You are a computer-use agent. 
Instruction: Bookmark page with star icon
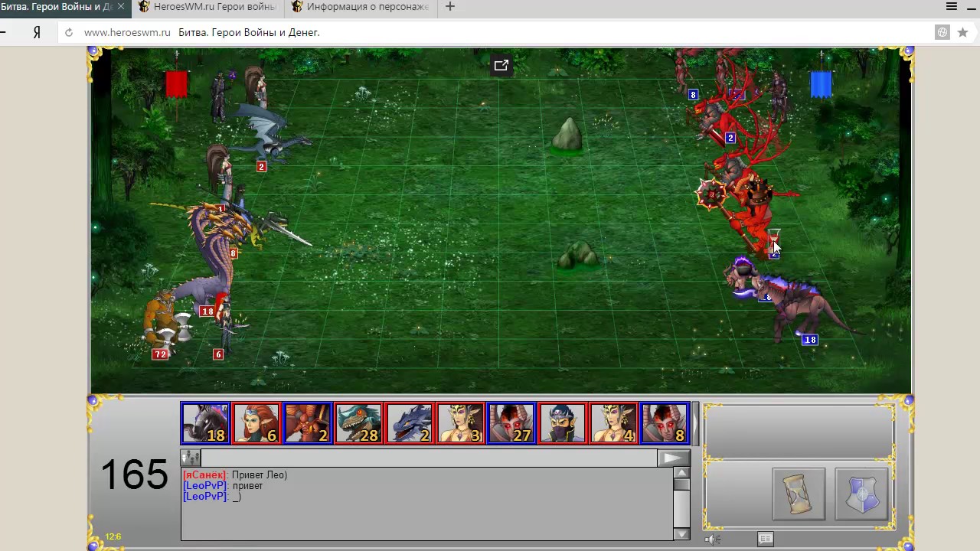pyautogui.click(x=962, y=33)
